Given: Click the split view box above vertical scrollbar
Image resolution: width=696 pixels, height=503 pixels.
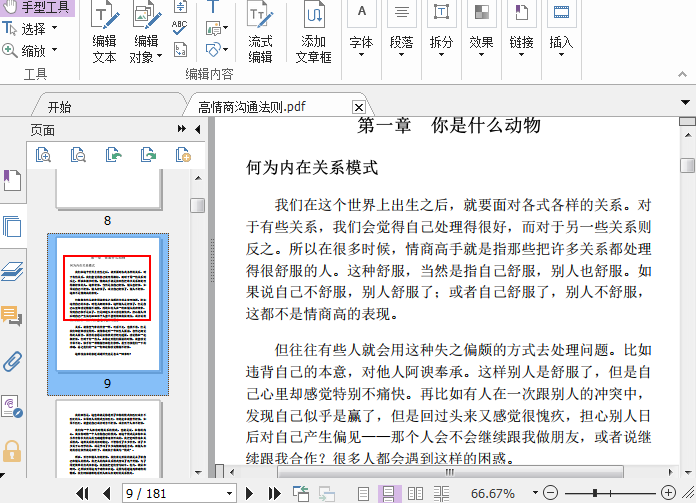Looking at the screenshot, I should pos(687,121).
